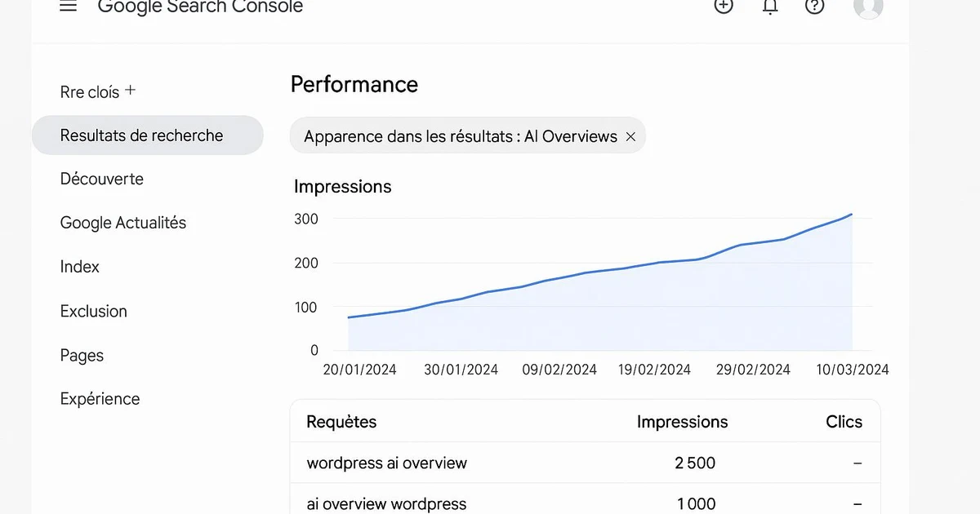Click the 10/03/2024 date axis label
This screenshot has height=514, width=980.
coord(853,370)
